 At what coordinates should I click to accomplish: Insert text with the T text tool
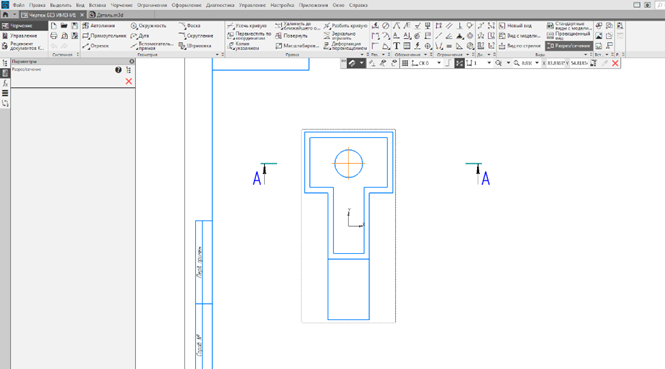coord(396,46)
